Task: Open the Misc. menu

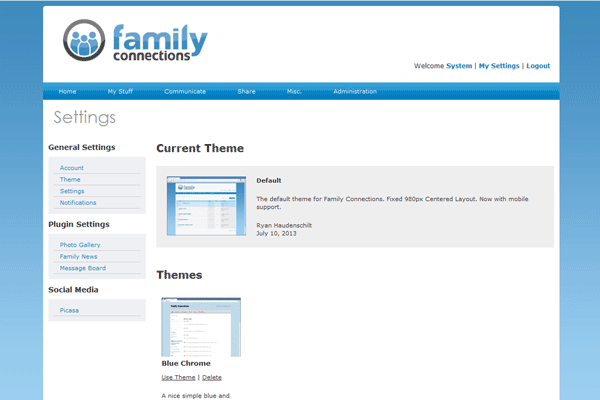Action: click(x=294, y=91)
